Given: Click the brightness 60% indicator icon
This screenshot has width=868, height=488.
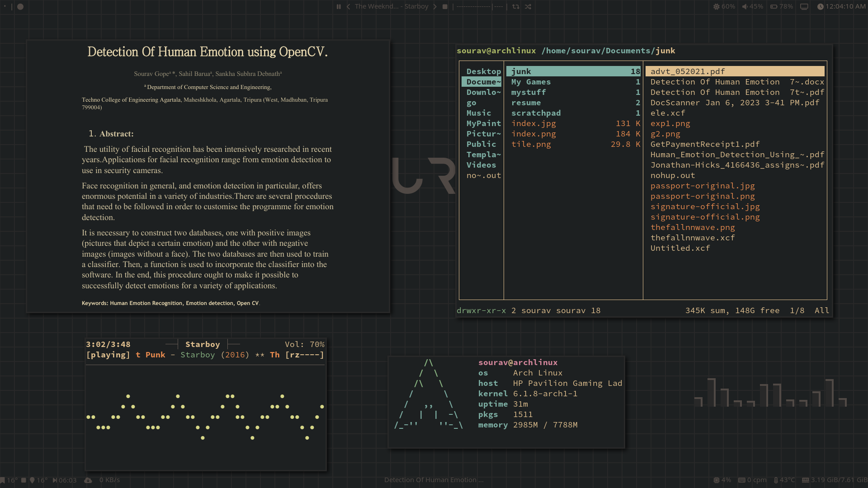Looking at the screenshot, I should [716, 6].
